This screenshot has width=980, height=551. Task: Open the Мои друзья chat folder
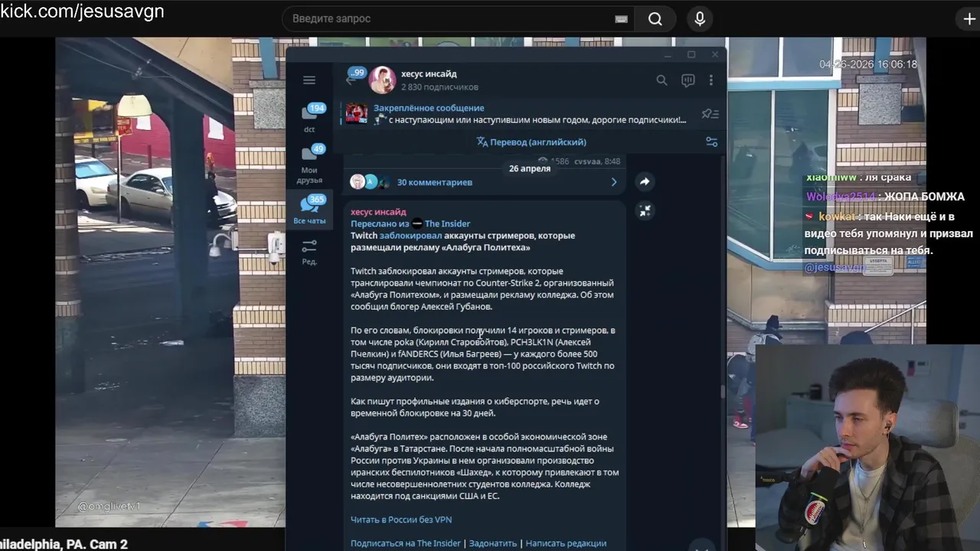point(309,165)
